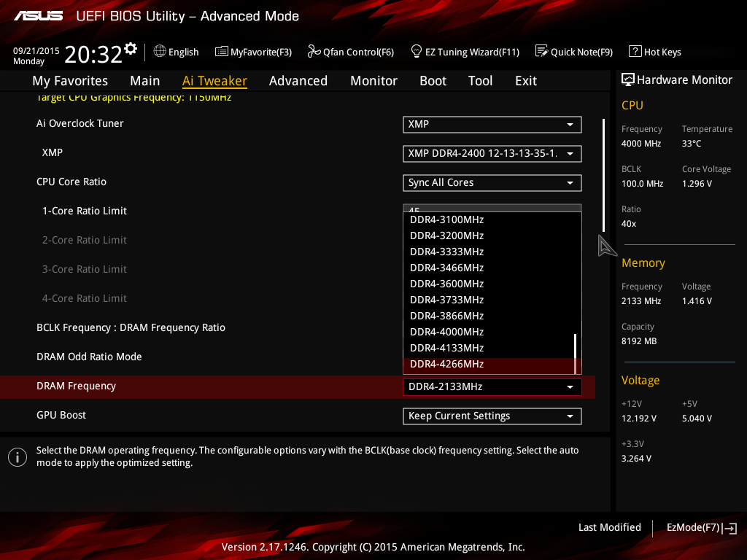747x560 pixels.
Task: Select the DRAM Frequency row label
Action: [76, 386]
